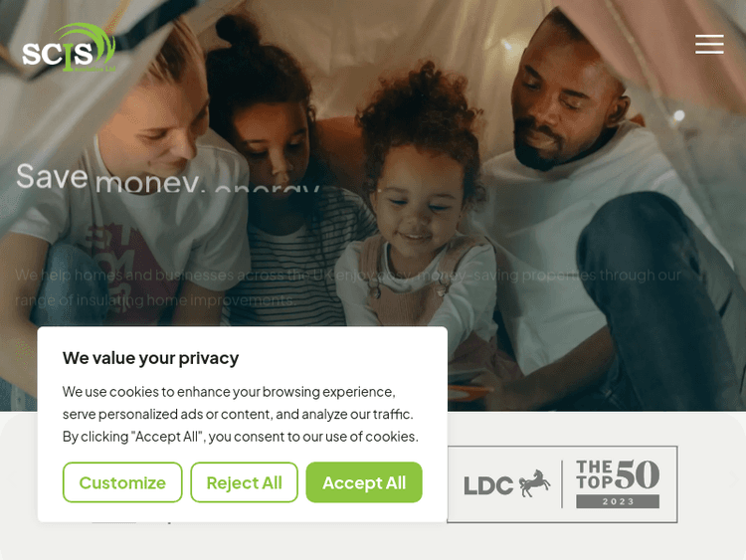Click the LDC black horse emblem
Image resolution: width=746 pixels, height=560 pixels.
pos(534,483)
